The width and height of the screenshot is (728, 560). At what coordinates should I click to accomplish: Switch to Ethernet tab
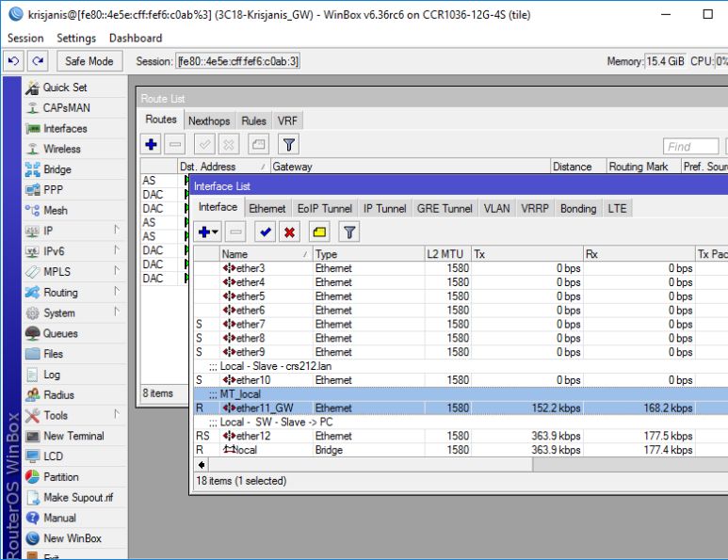(267, 208)
